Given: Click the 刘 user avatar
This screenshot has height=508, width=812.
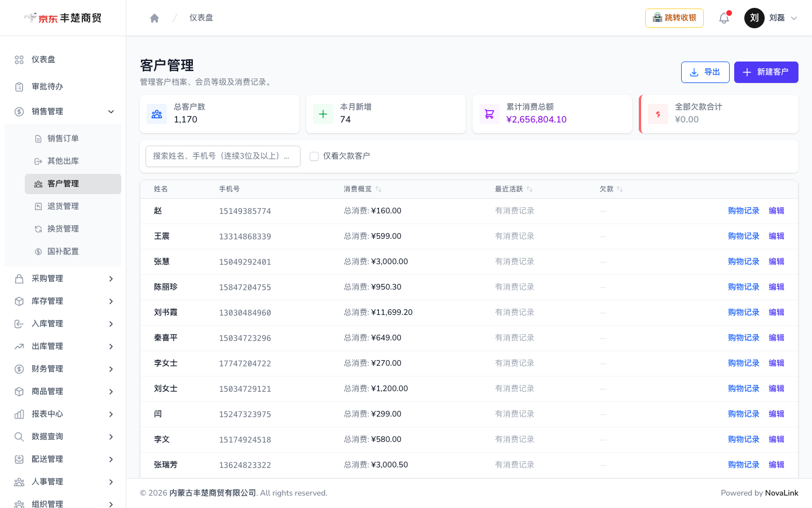Looking at the screenshot, I should click(x=754, y=18).
